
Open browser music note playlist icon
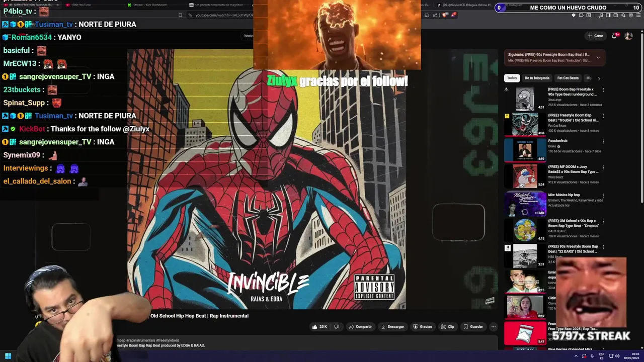pyautogui.click(x=601, y=15)
